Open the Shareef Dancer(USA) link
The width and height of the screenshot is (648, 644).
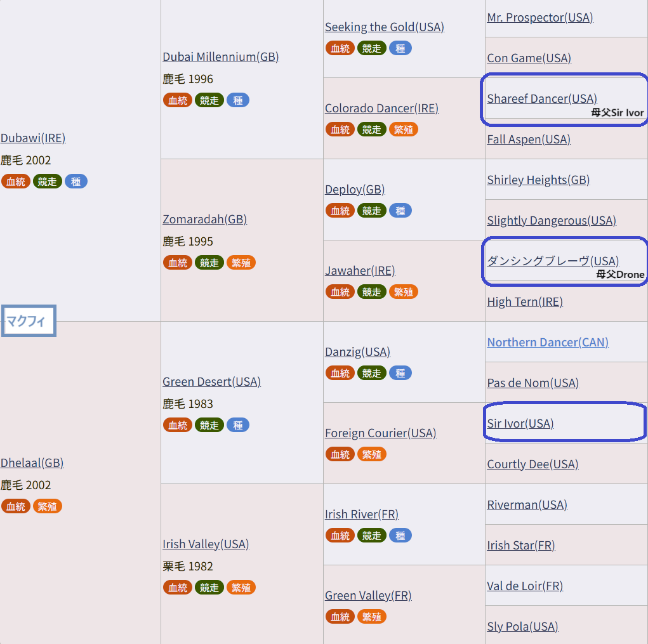541,98
